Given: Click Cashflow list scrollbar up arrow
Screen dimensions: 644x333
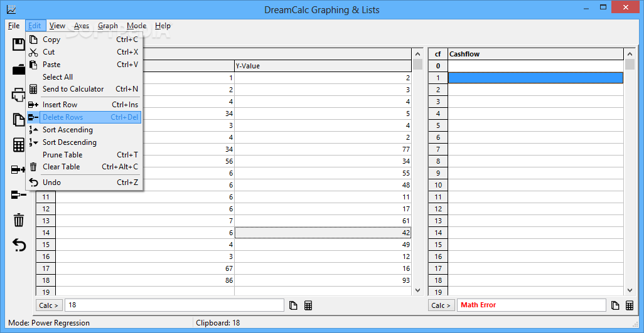Looking at the screenshot, I should click(x=630, y=54).
